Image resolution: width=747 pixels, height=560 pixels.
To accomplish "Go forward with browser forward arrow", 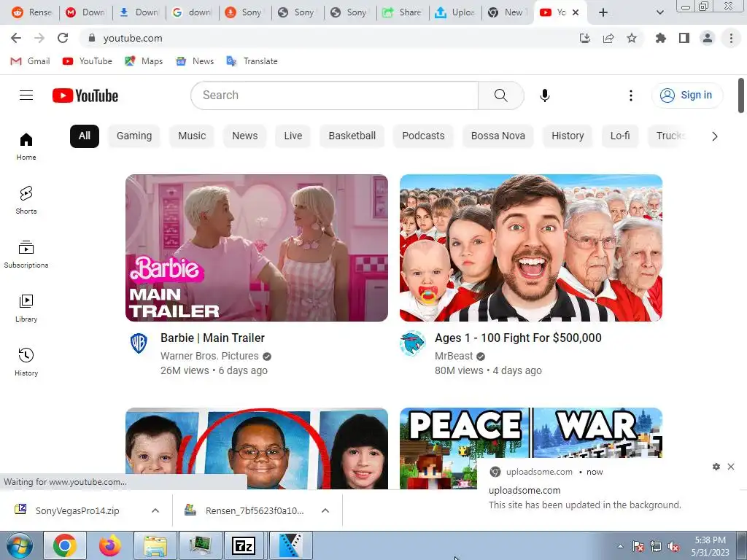I will pos(39,38).
